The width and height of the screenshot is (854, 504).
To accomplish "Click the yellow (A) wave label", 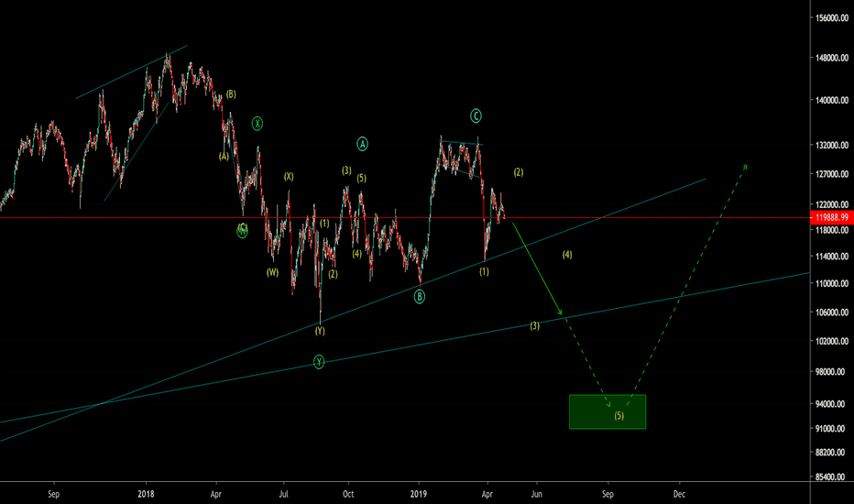I will click(x=224, y=157).
